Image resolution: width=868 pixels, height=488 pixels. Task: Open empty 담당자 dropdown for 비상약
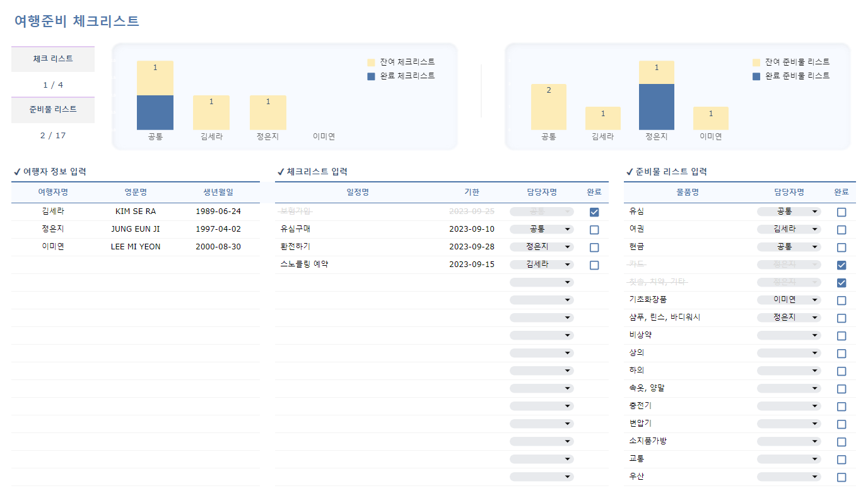click(789, 335)
